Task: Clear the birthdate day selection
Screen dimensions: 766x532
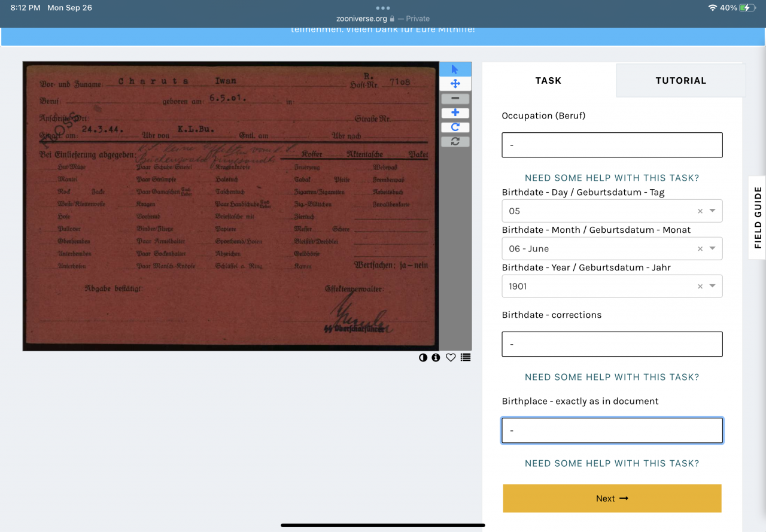Action: pos(700,211)
